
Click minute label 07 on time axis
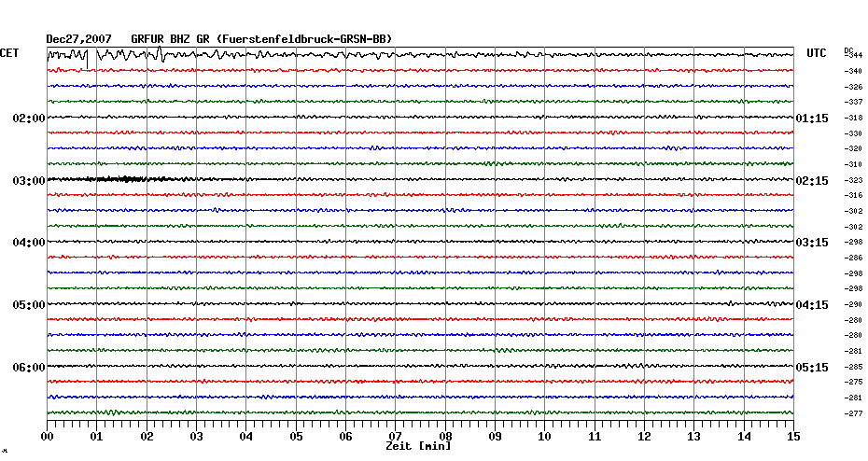point(395,436)
